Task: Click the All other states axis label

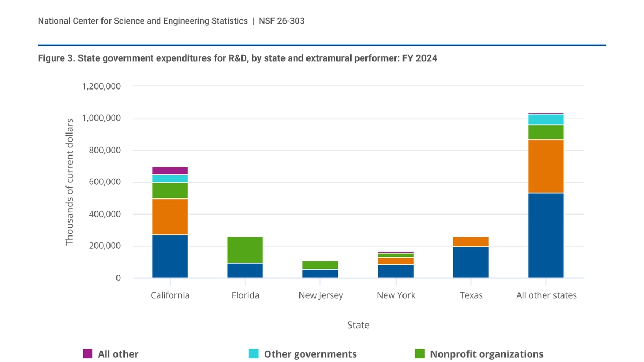Action: (546, 295)
